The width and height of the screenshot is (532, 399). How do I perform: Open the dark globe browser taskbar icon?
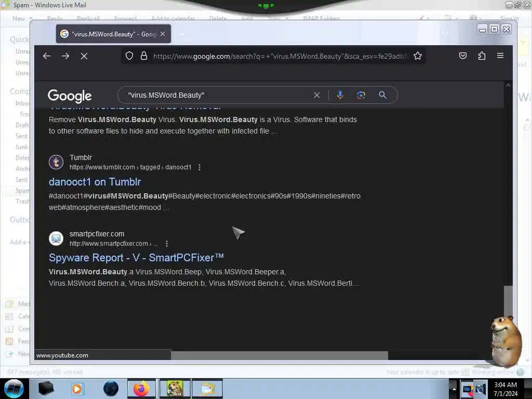(x=111, y=389)
